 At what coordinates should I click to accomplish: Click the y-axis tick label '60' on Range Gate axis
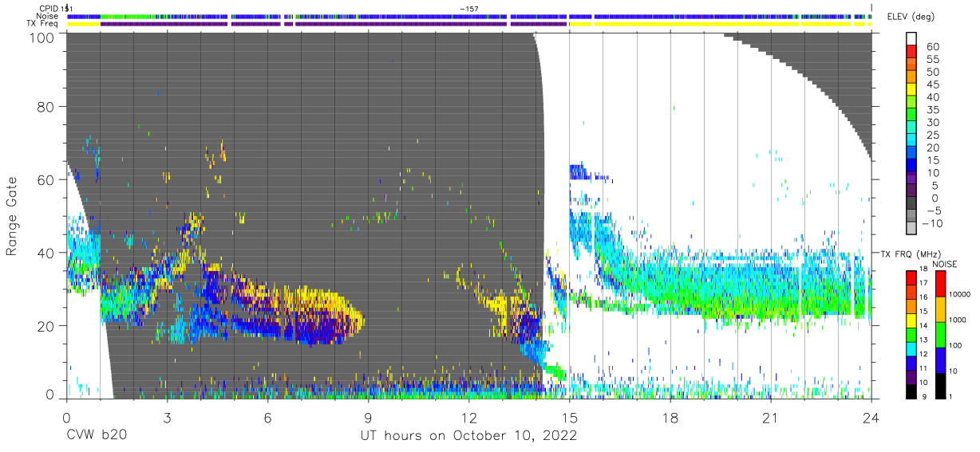tap(47, 179)
